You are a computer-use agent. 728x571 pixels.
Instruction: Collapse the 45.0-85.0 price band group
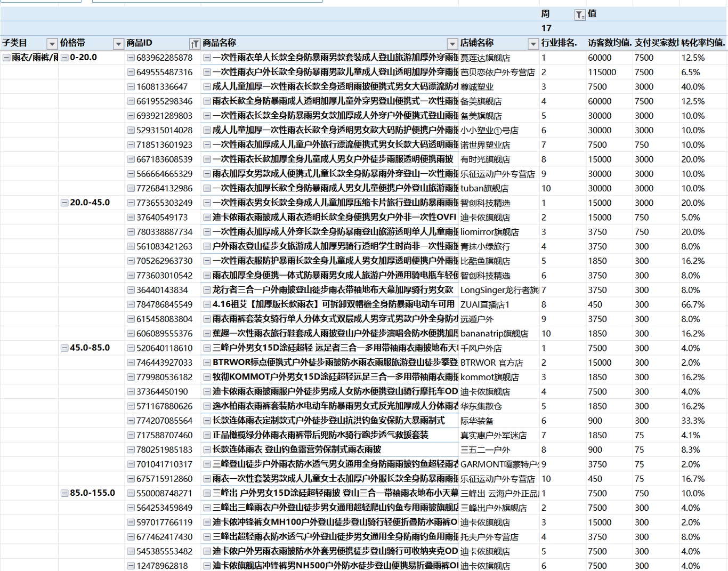(x=64, y=348)
